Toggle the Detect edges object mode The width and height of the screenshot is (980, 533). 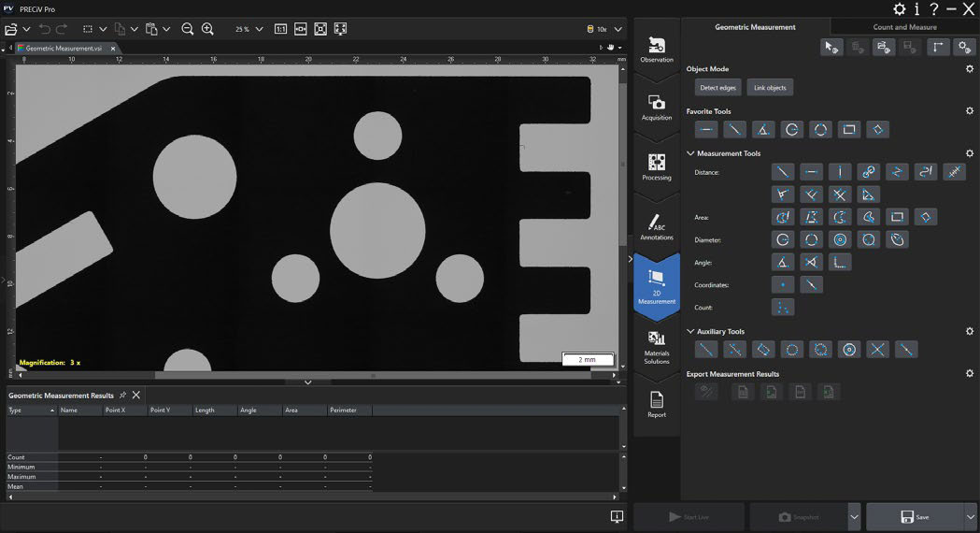717,88
